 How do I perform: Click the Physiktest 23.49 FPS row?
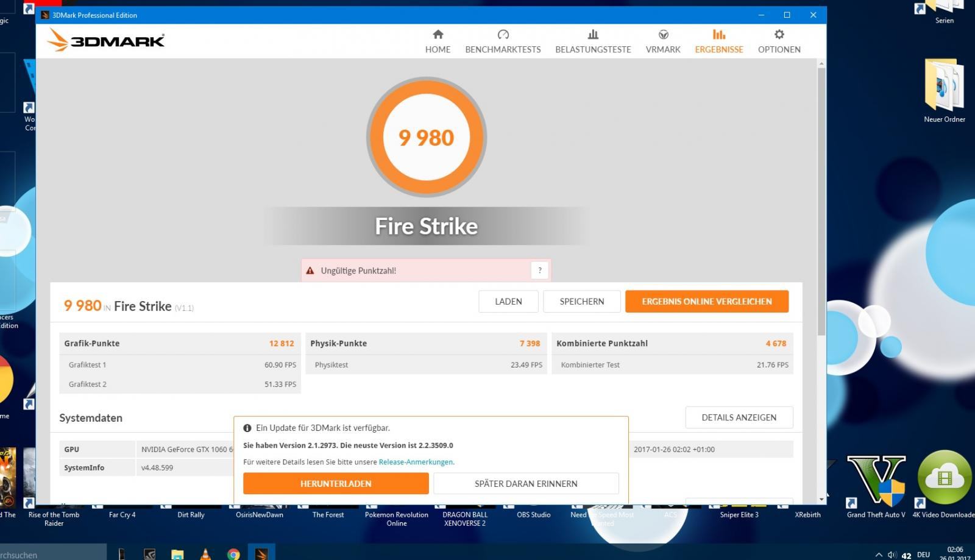tap(426, 364)
